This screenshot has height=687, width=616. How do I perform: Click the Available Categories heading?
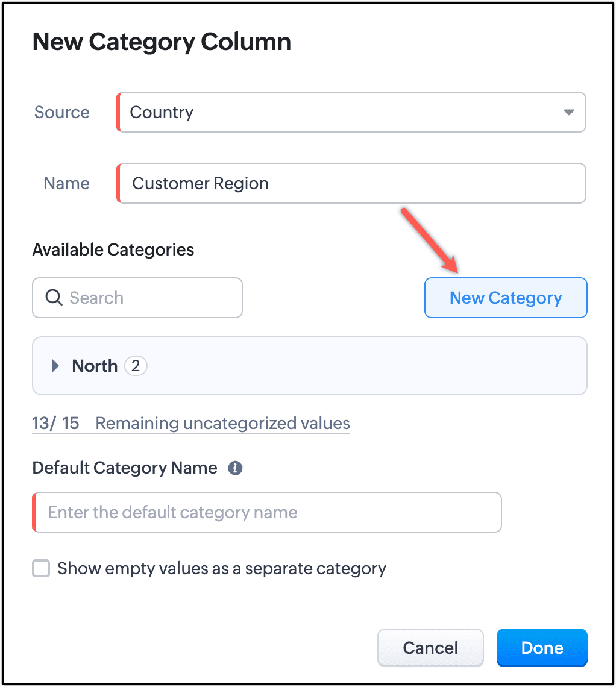click(113, 249)
